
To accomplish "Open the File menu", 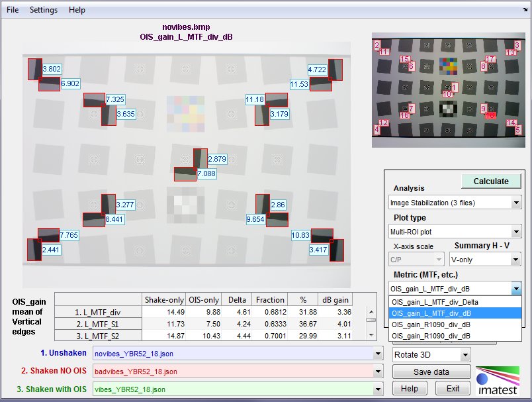I will pos(13,10).
